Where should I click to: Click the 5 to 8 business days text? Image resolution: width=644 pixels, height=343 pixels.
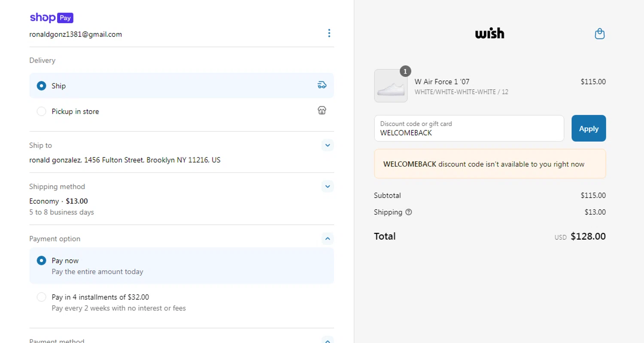coord(61,212)
